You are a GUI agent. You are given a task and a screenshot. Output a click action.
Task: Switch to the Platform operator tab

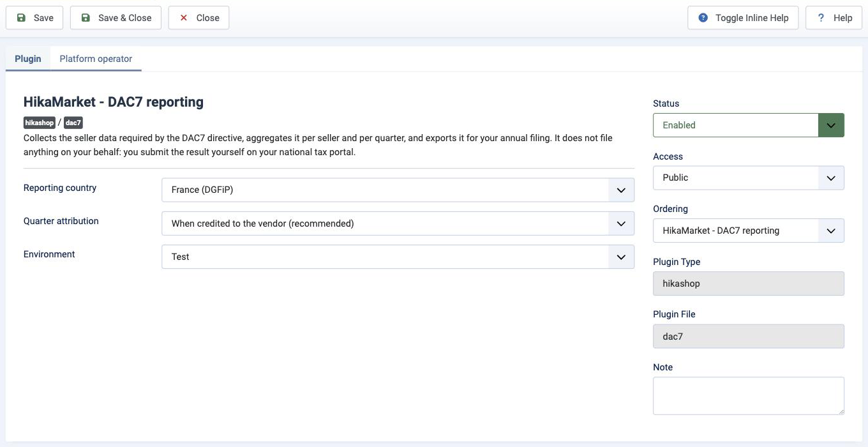96,59
